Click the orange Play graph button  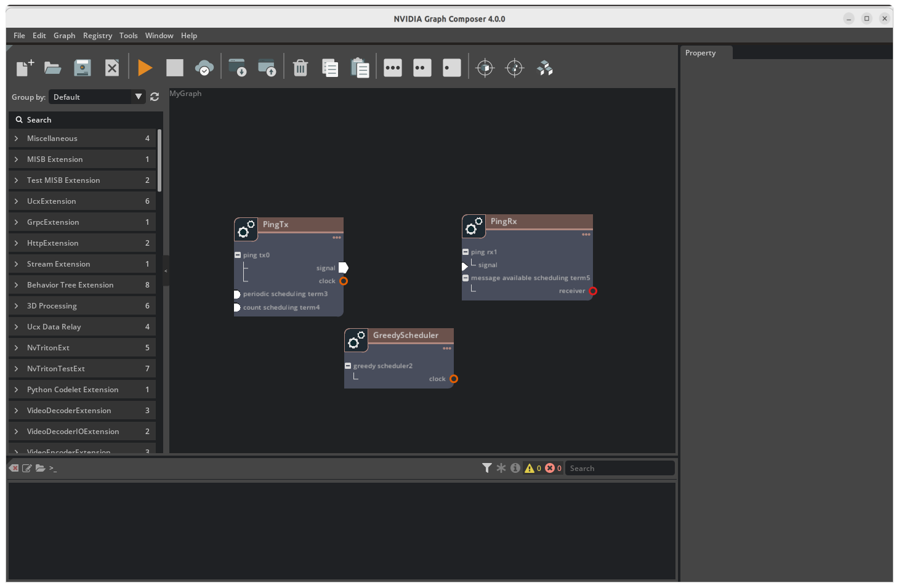[145, 68]
